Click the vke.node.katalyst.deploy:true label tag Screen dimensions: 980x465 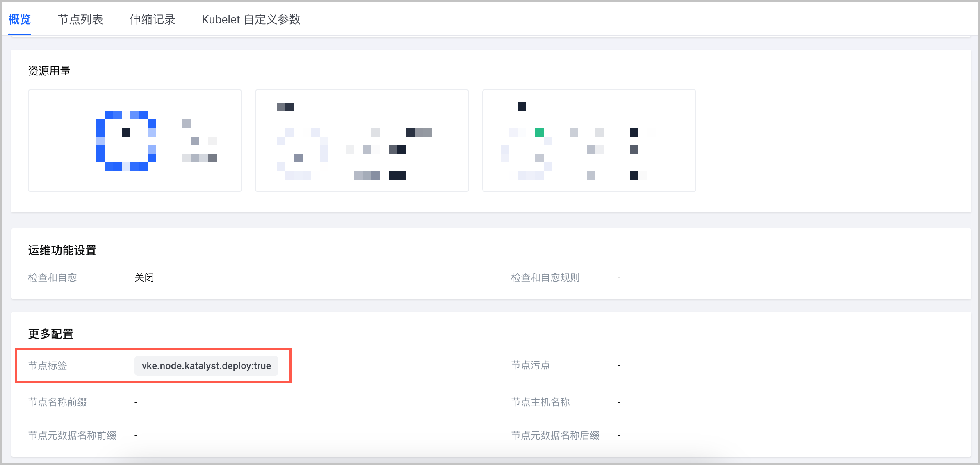point(206,366)
